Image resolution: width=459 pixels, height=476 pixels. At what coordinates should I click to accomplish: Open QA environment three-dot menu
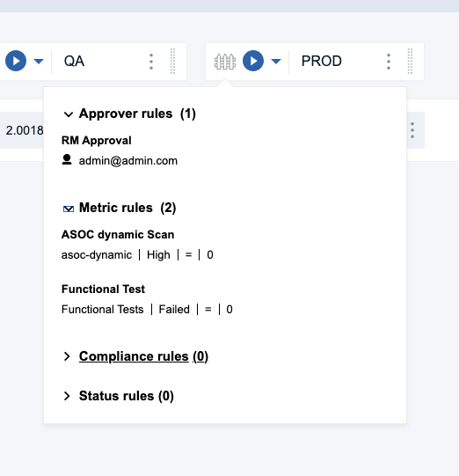(x=151, y=62)
